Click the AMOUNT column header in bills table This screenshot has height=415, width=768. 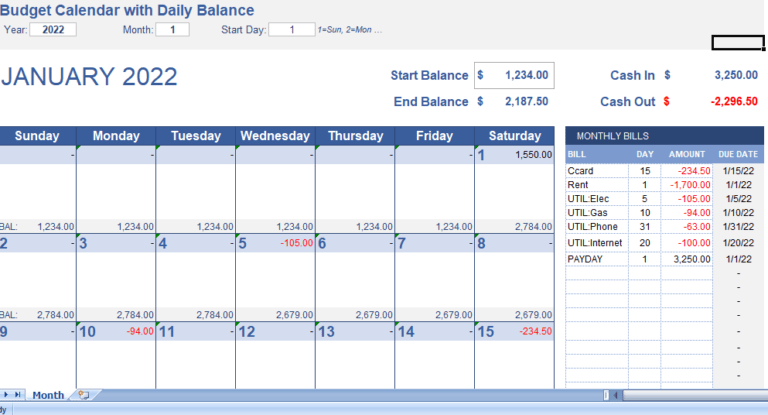tap(687, 154)
